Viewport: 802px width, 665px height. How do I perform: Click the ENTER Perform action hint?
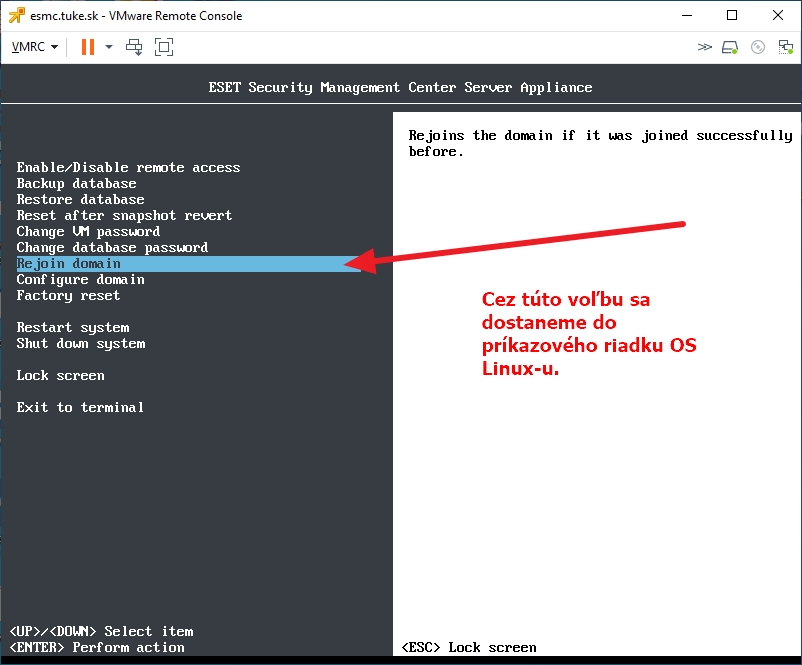(x=97, y=647)
